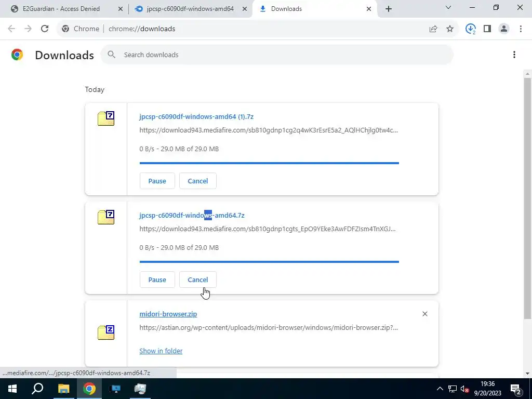Click the zip file icon for midori-browser.zip
The width and height of the screenshot is (532, 399).
(106, 332)
